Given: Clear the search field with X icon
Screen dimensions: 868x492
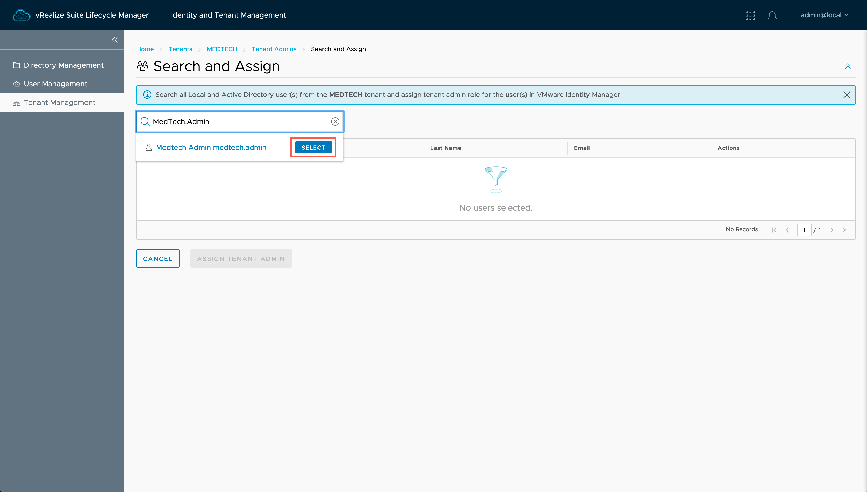Looking at the screenshot, I should (335, 122).
